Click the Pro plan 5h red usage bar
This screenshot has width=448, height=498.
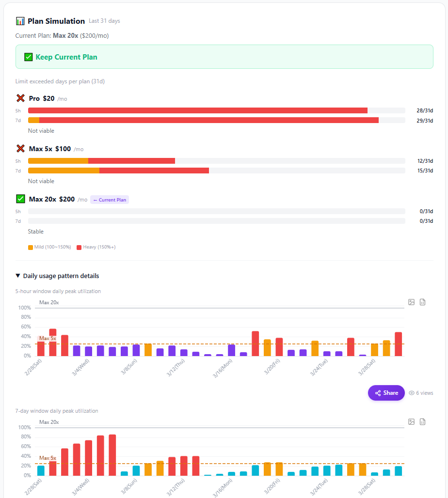[197, 110]
